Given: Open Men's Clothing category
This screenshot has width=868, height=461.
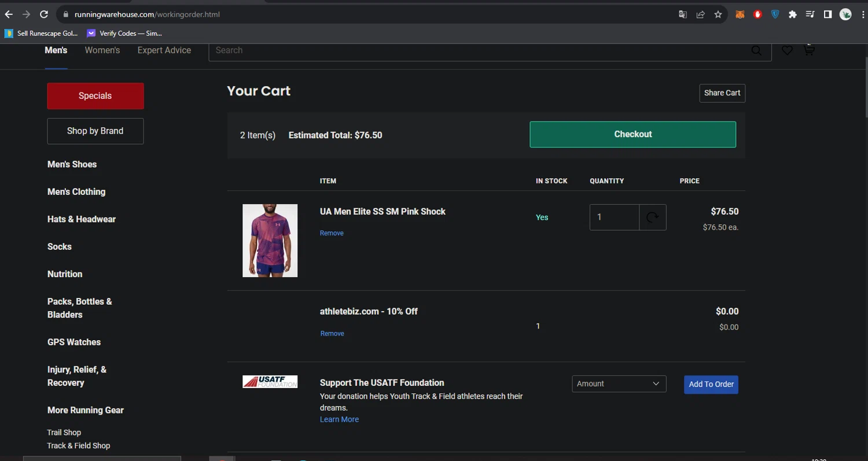Looking at the screenshot, I should click(x=76, y=192).
